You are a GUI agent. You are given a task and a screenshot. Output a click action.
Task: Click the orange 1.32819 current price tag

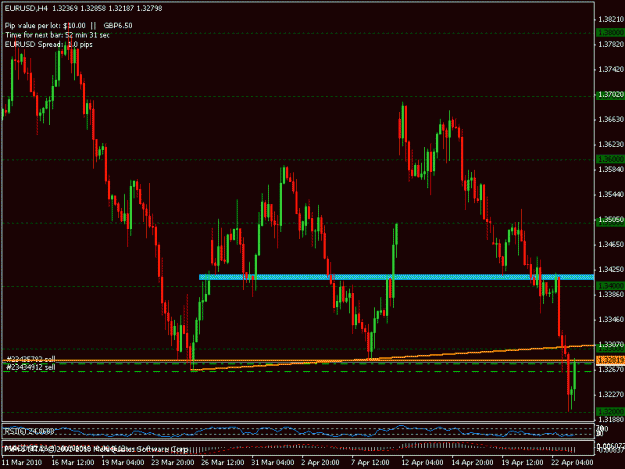610,360
